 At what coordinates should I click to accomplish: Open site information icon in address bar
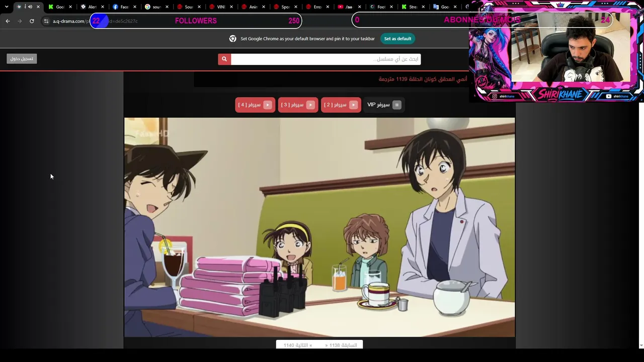pyautogui.click(x=46, y=21)
